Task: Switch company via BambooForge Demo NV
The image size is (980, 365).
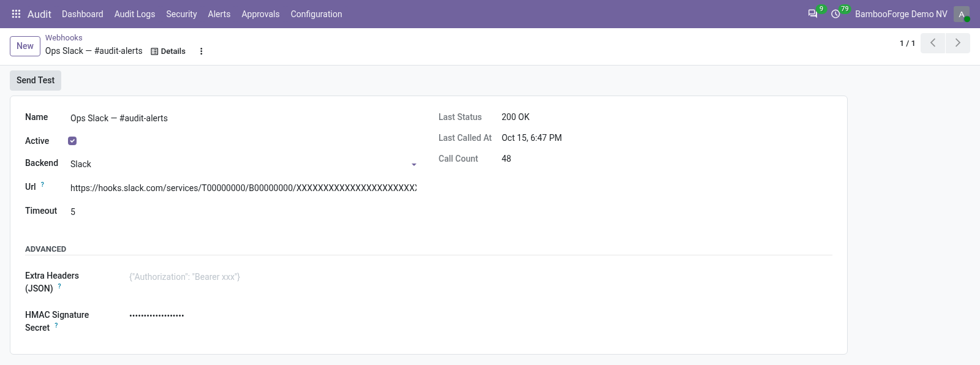Action: tap(901, 14)
